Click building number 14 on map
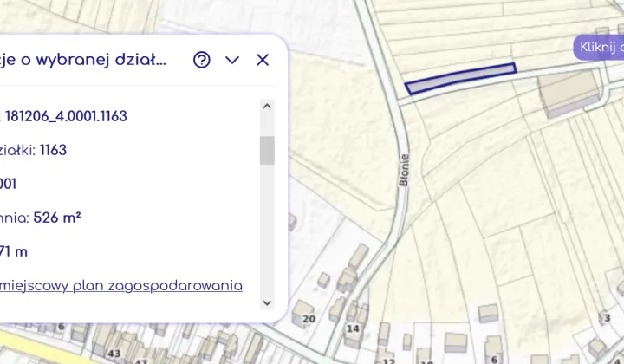 [x=353, y=328]
